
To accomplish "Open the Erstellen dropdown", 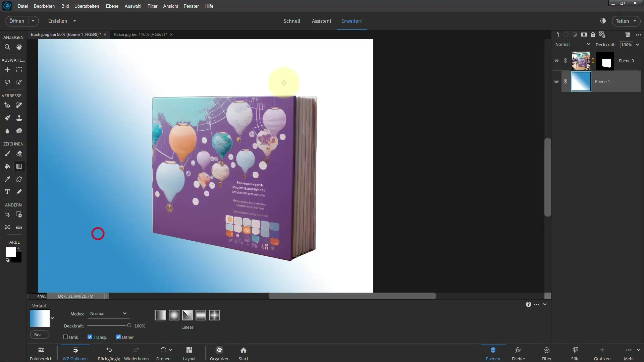I will [62, 21].
